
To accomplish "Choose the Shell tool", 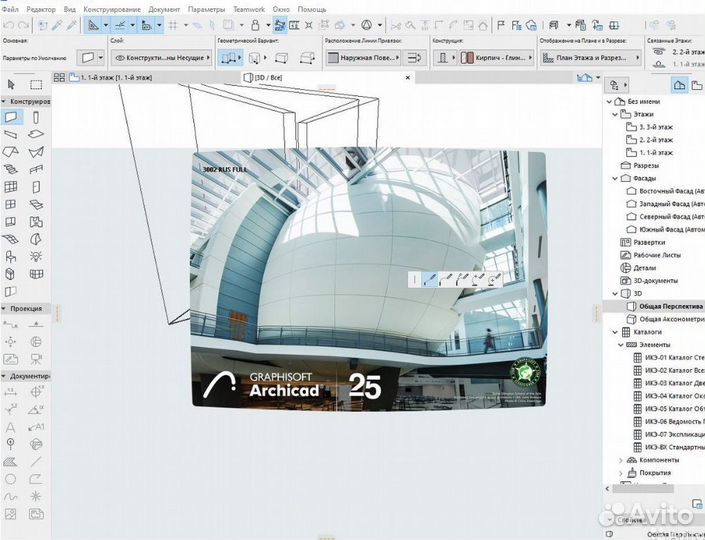I will (x=36, y=152).
